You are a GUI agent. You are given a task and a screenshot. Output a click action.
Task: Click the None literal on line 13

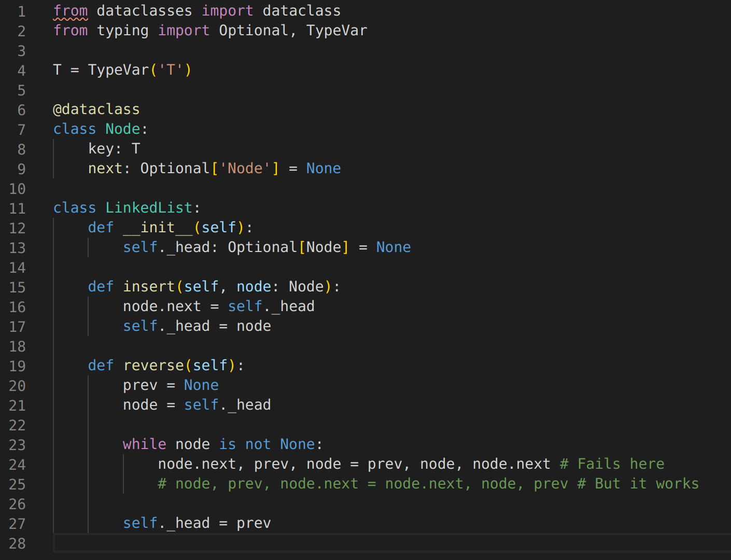(393, 247)
